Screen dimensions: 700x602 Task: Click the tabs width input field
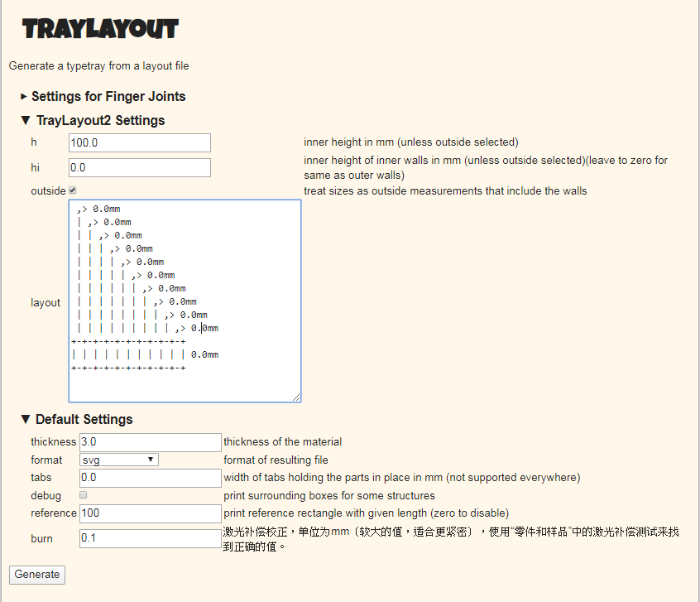pos(150,478)
